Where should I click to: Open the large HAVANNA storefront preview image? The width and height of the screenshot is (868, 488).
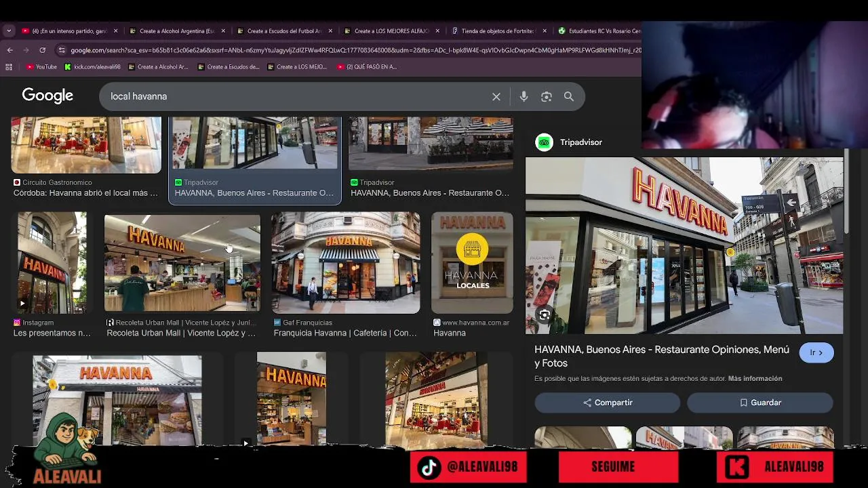[x=684, y=246]
